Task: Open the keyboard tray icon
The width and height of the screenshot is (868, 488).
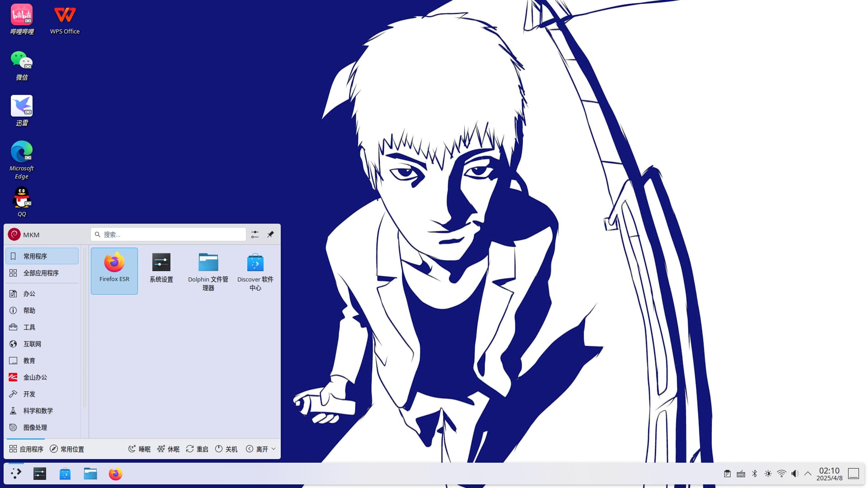Action: [741, 474]
